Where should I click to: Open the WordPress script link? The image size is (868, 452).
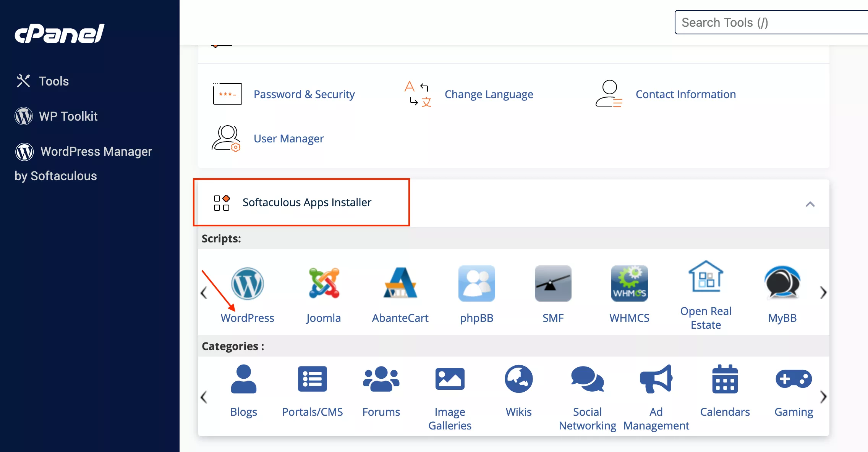pyautogui.click(x=248, y=318)
